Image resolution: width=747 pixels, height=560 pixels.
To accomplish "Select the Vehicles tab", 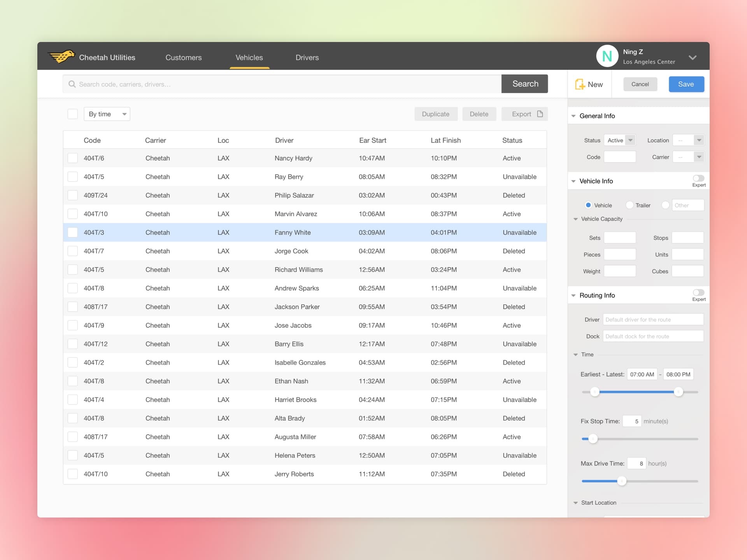I will pos(249,57).
